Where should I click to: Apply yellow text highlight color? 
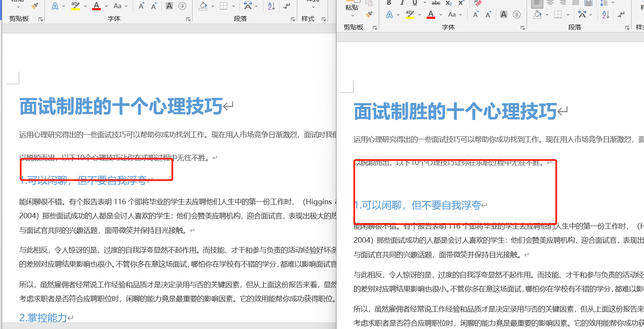[x=410, y=14]
